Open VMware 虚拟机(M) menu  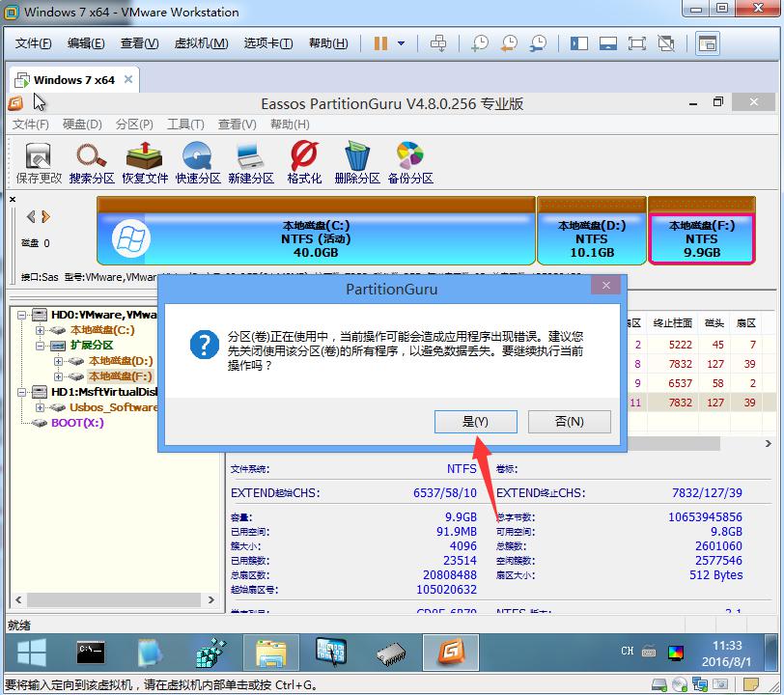click(201, 43)
